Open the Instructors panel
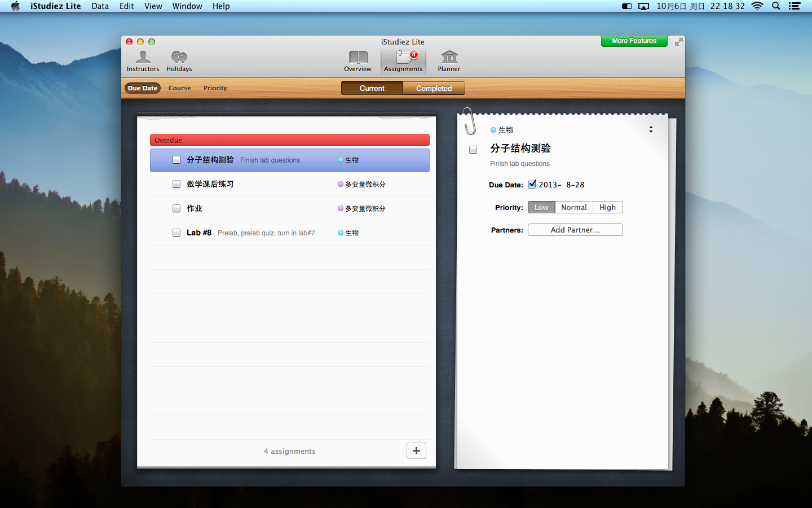The height and width of the screenshot is (508, 812). pos(143,62)
